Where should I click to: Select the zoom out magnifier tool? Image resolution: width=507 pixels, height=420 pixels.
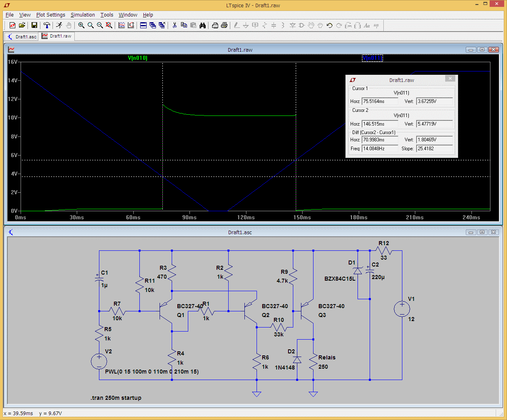click(x=100, y=25)
